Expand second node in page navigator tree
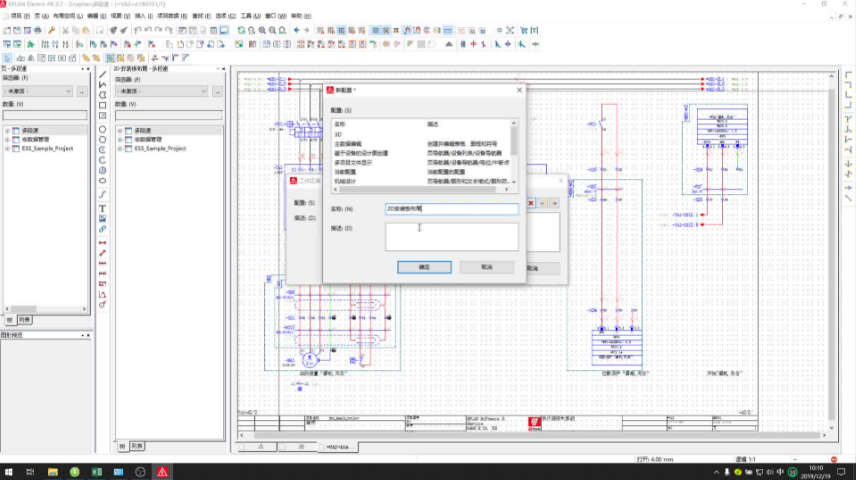The image size is (856, 480). click(7, 140)
